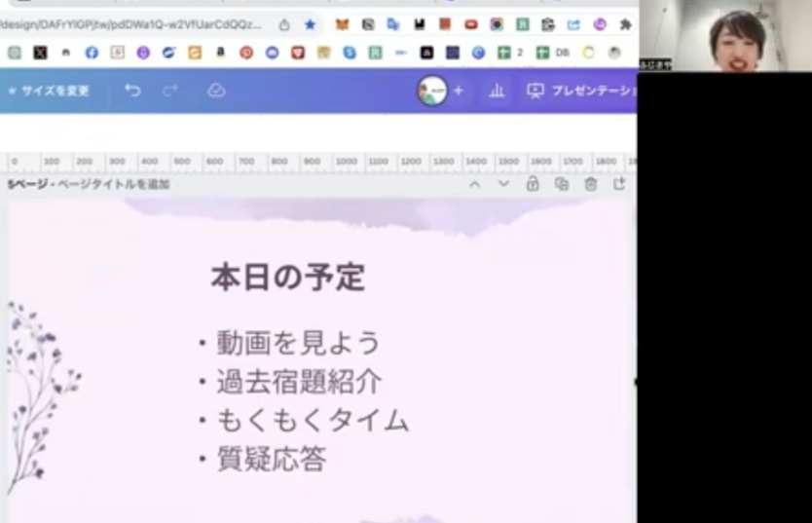The image size is (812, 523).
Task: Bookmark page with the blue star icon
Action: 310,24
